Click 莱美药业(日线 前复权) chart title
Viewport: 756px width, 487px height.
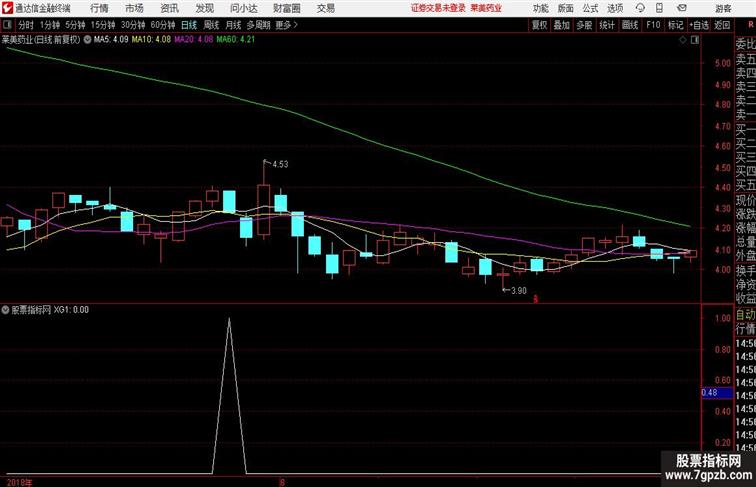pyautogui.click(x=41, y=40)
